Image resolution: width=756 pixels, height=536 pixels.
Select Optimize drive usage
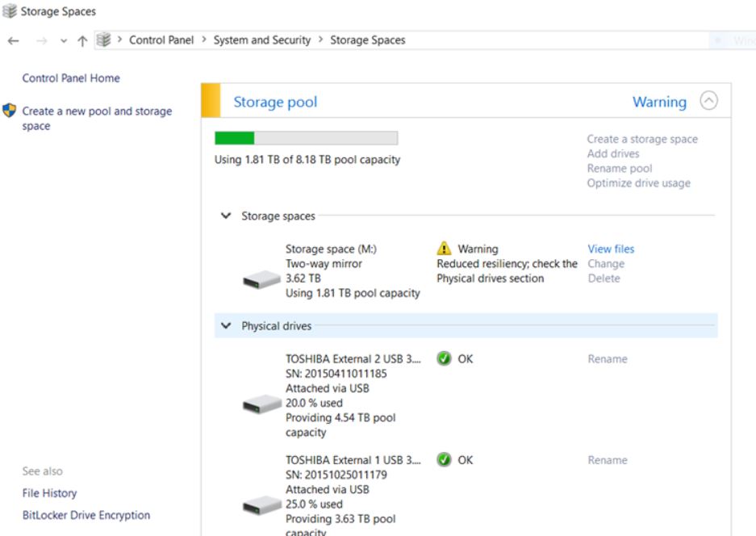click(x=640, y=182)
